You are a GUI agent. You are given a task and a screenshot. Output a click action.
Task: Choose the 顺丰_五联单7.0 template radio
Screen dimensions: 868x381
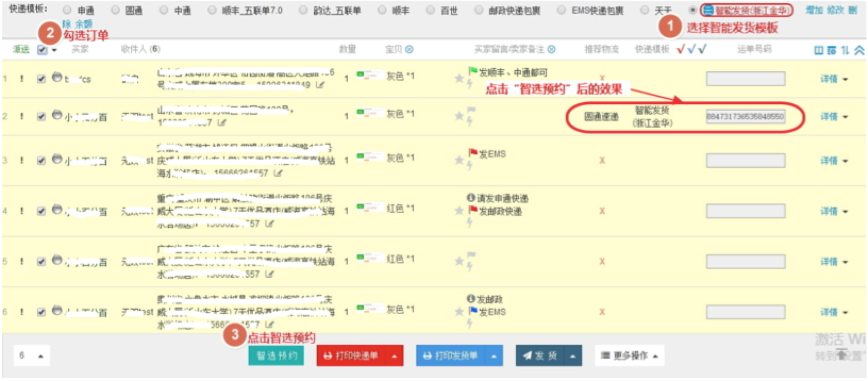pos(212,10)
